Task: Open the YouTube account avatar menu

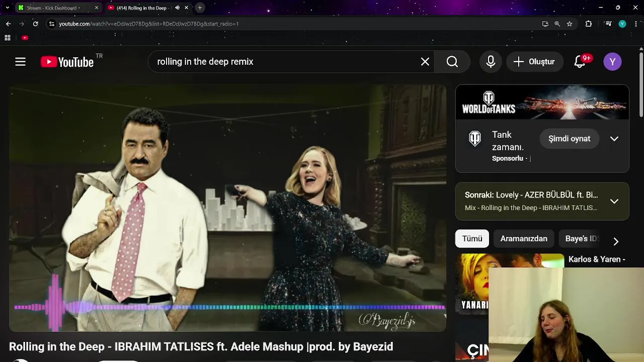Action: click(x=612, y=62)
